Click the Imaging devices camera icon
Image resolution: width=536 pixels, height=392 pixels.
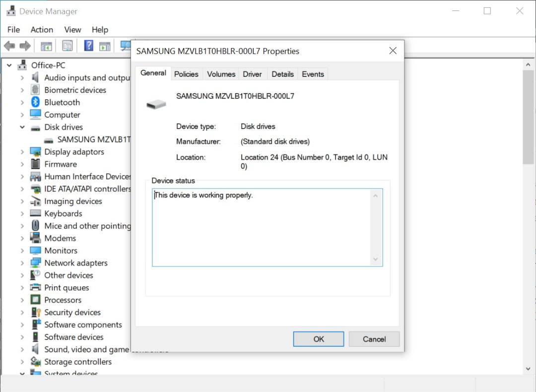tap(35, 201)
